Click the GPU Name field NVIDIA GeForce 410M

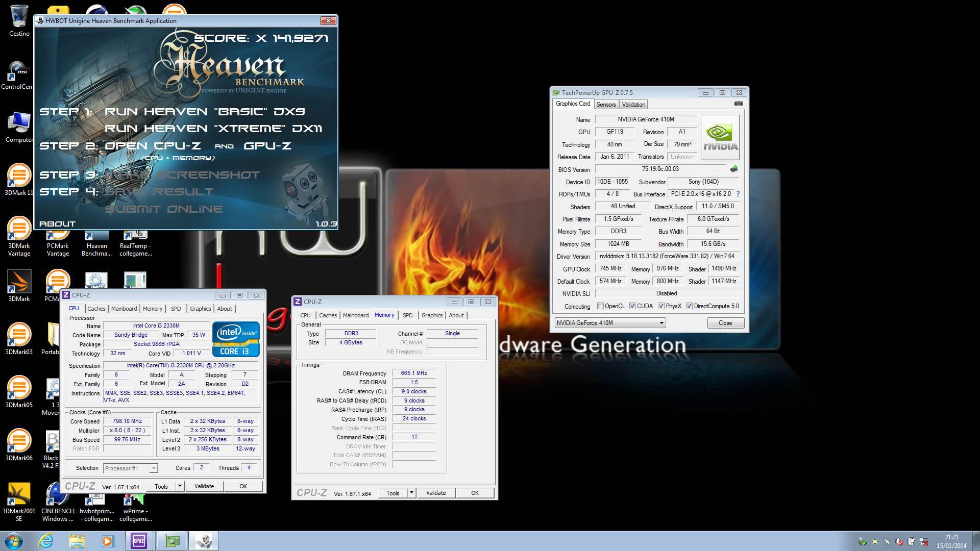point(646,119)
